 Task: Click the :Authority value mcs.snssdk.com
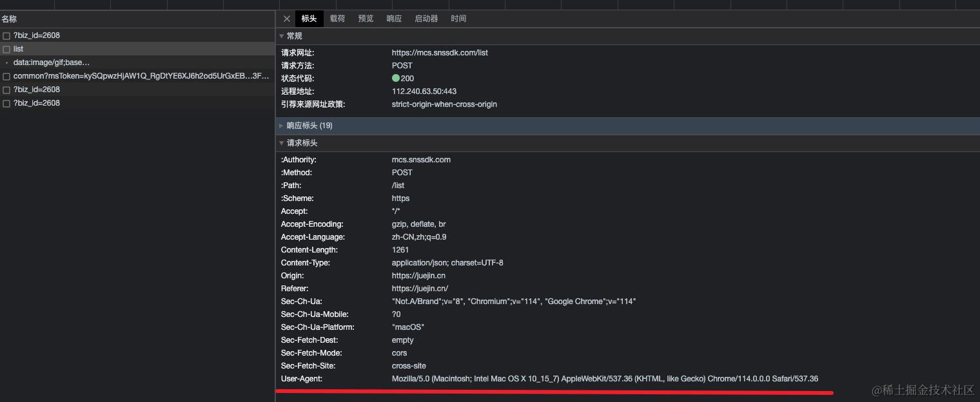click(421, 160)
